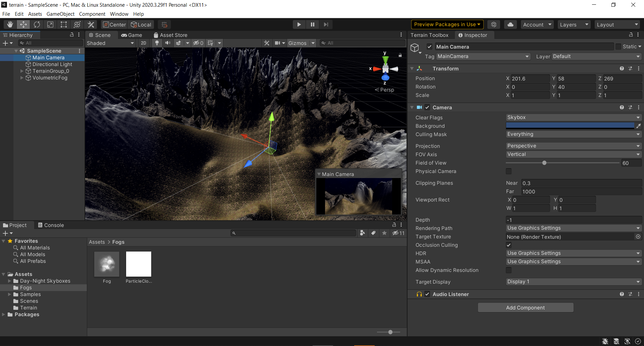This screenshot has width=644, height=346.
Task: Select the Hand tool
Action: coord(10,24)
